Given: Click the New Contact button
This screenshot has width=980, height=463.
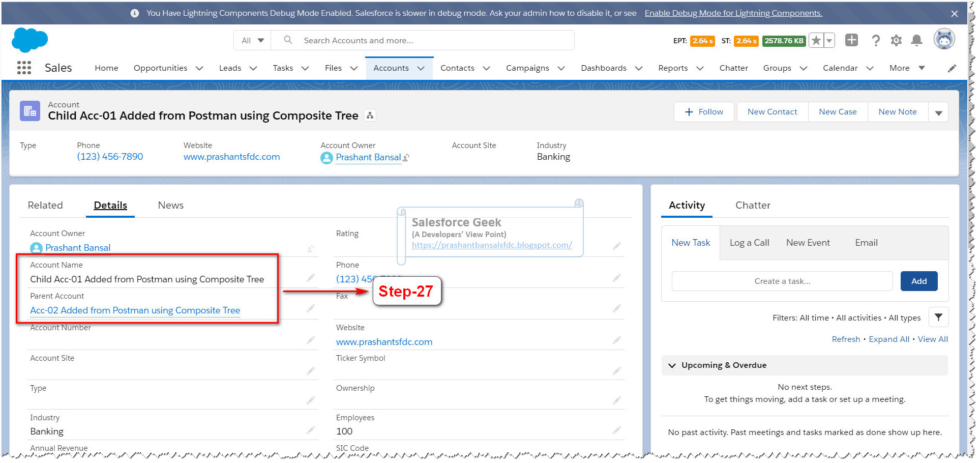Looking at the screenshot, I should point(772,112).
